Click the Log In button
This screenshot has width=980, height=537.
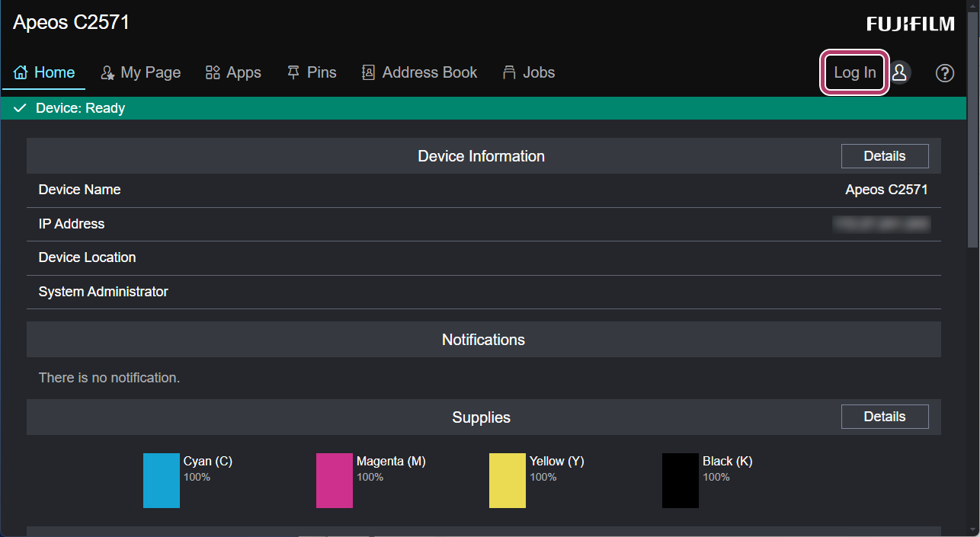[855, 73]
